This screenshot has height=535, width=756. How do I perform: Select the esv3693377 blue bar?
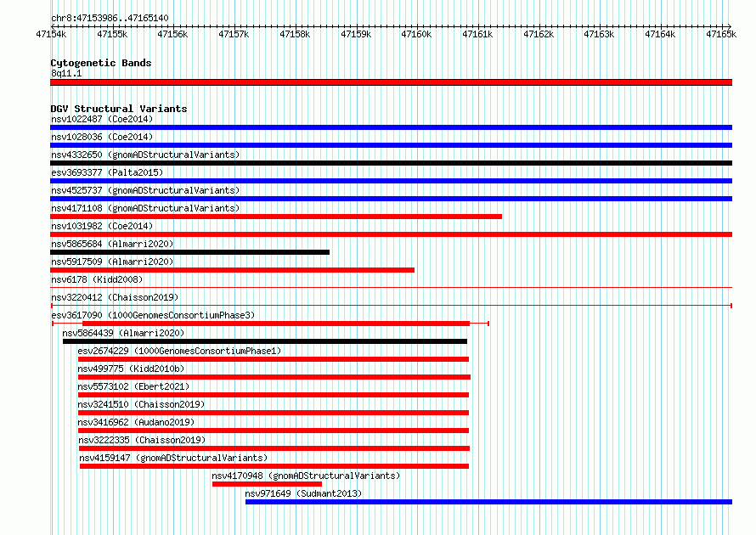[x=391, y=181]
